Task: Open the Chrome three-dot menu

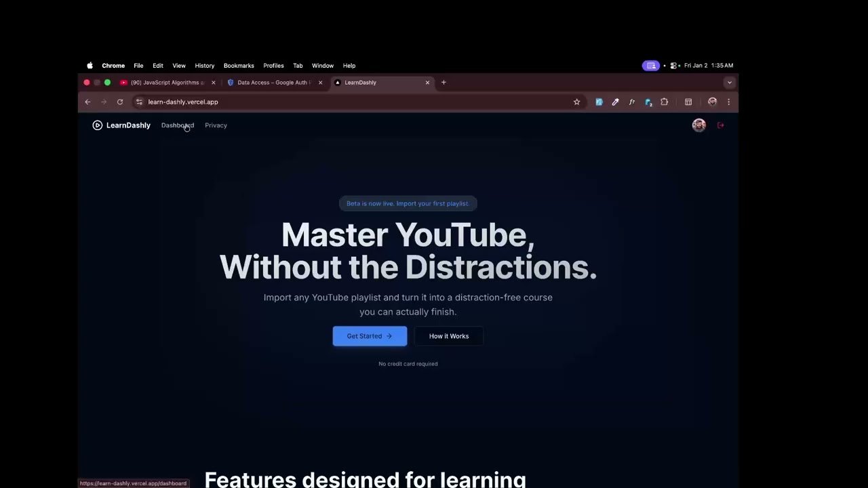Action: point(728,102)
